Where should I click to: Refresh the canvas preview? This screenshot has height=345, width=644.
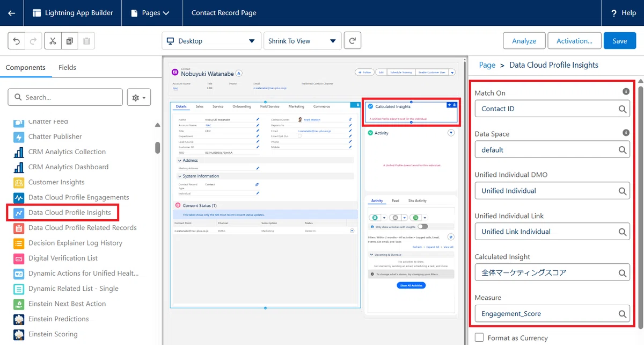pos(353,41)
